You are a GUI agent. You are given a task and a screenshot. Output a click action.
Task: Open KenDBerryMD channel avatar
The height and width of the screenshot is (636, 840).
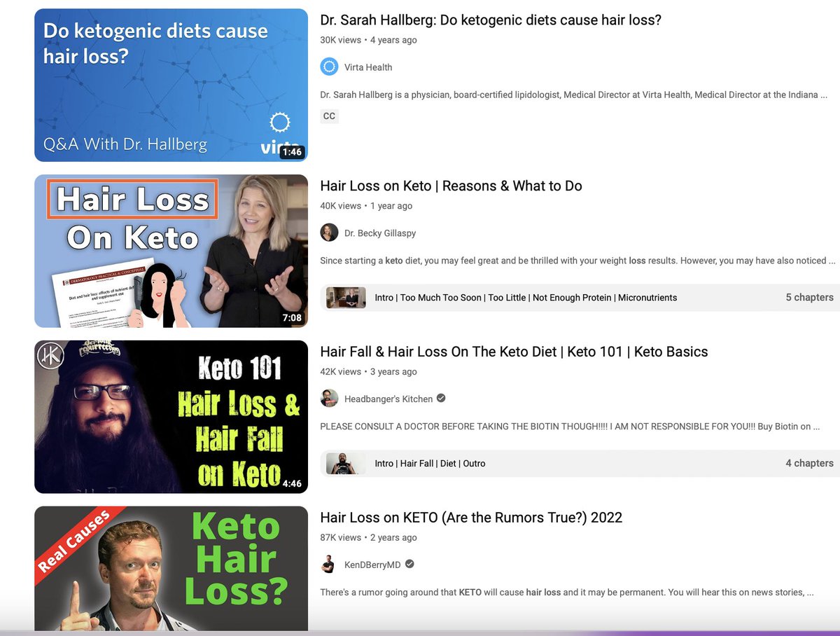coord(329,565)
